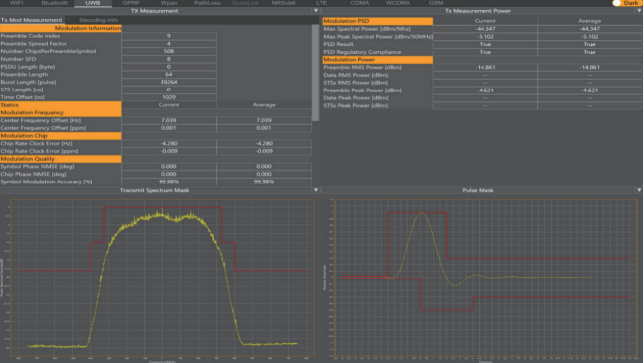Viewport: 644px width, 363px height.
Task: Open the Tx Measurement Power panel dropdown
Action: pos(639,11)
